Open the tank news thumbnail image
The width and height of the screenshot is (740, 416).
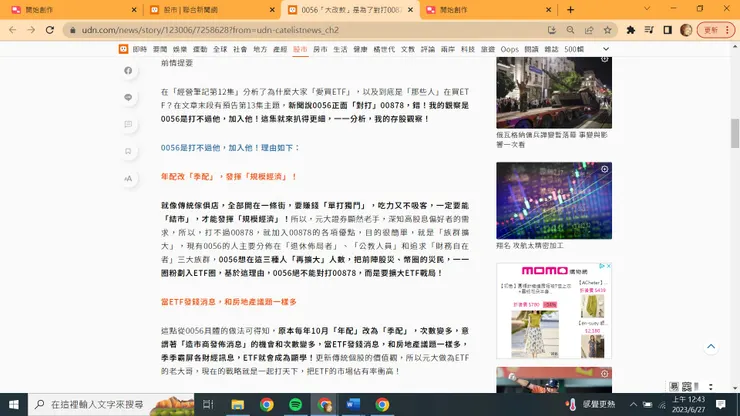tap(554, 93)
